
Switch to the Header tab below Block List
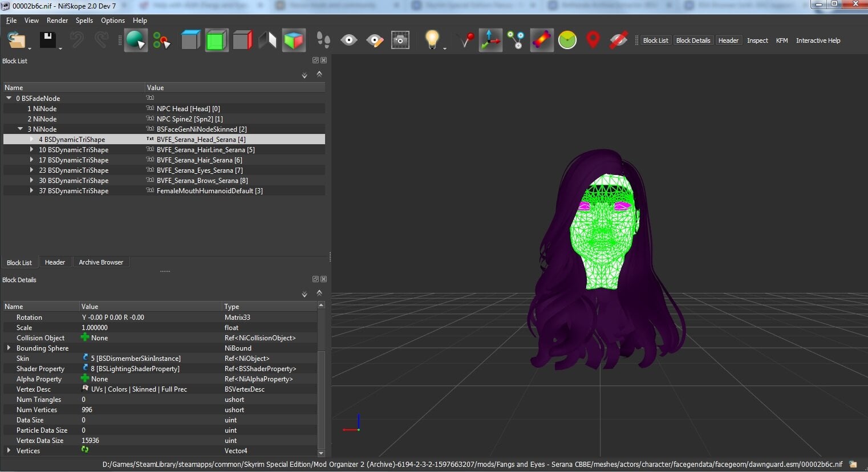coord(55,262)
